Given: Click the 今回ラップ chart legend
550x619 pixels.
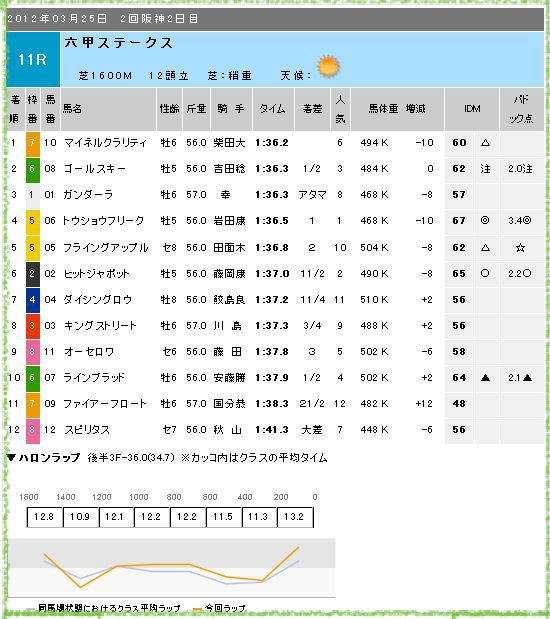Looking at the screenshot, I should 220,608.
